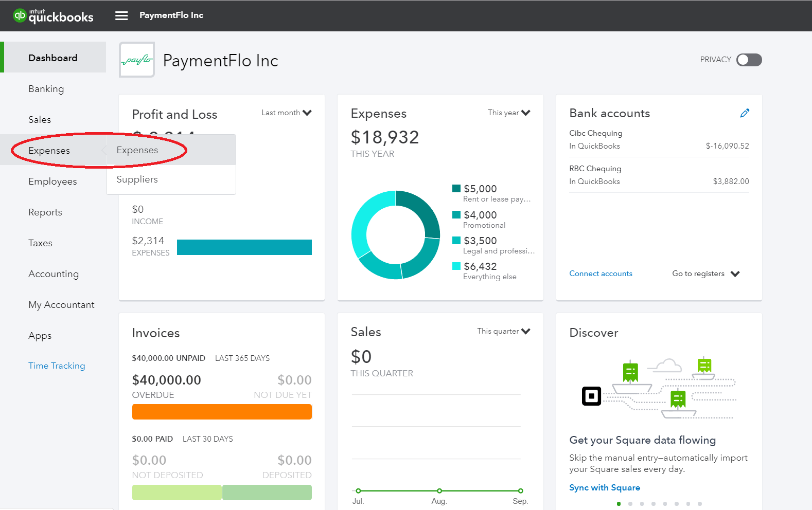Click the PaymentFlo Inc title in top bar
Viewport: 812px width, 510px height.
click(x=171, y=15)
